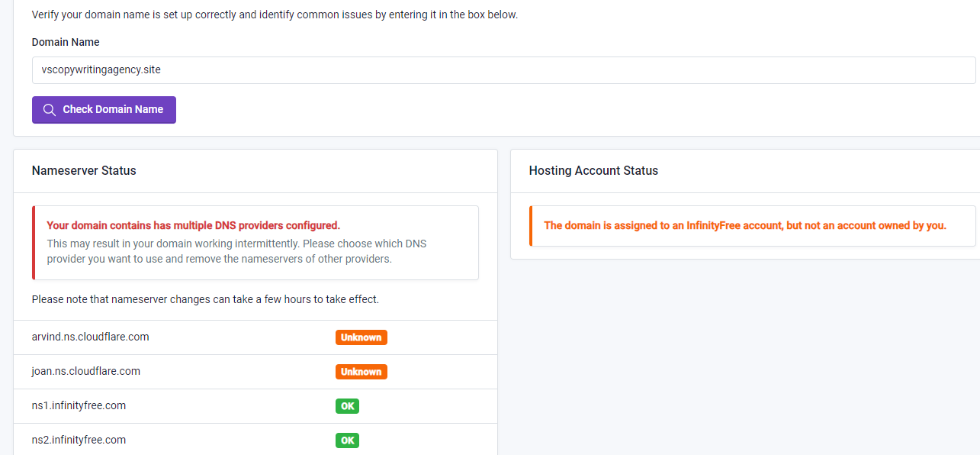This screenshot has height=455, width=980.
Task: Select the Hosting Account Status panel heading
Action: pyautogui.click(x=593, y=171)
